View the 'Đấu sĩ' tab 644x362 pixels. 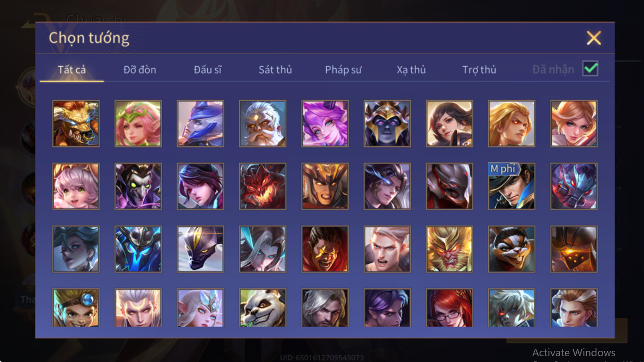pyautogui.click(x=208, y=69)
